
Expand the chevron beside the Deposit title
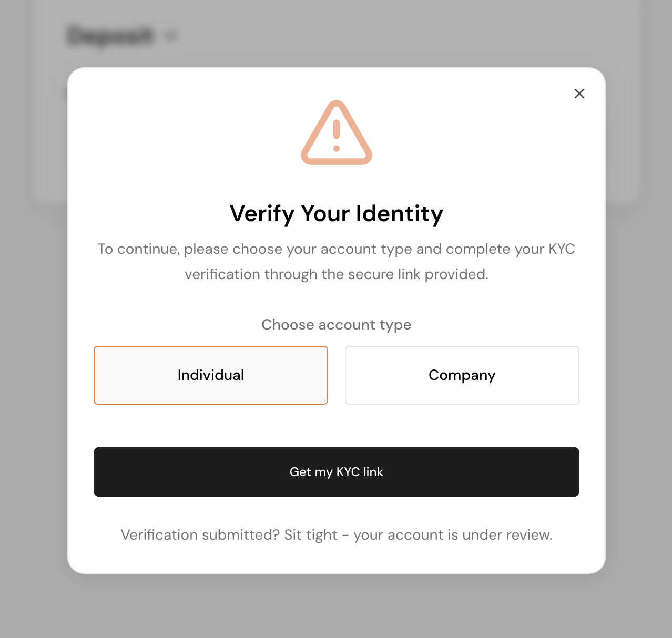(x=171, y=36)
